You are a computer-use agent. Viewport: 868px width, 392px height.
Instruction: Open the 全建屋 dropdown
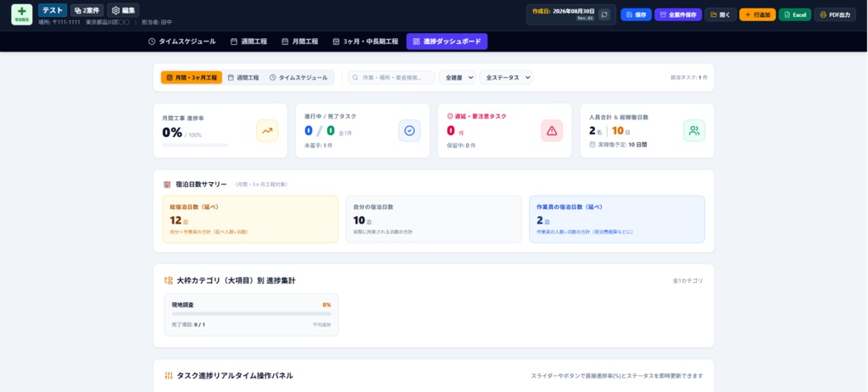pyautogui.click(x=457, y=77)
